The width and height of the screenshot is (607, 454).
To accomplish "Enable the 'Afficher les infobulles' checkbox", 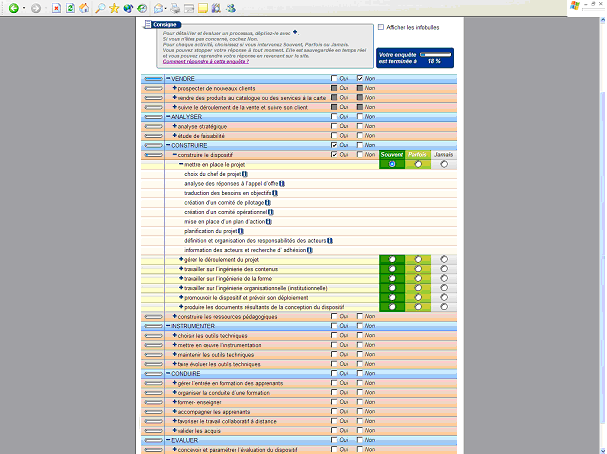I will 381,27.
